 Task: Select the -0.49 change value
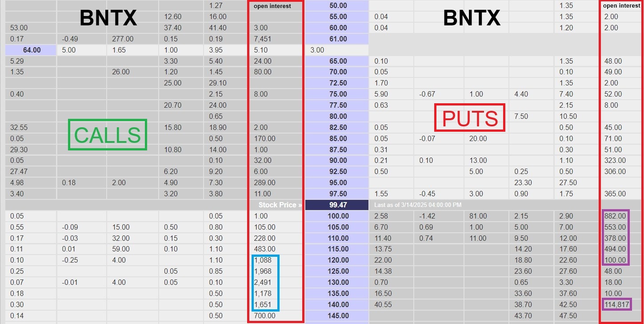click(71, 39)
